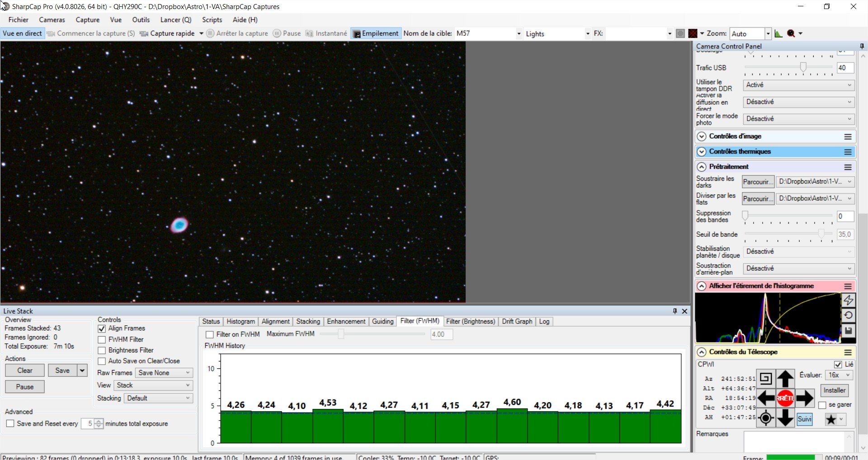868x460 pixels.
Task: Open the Évaluer 16x rate dropdown
Action: tap(839, 375)
